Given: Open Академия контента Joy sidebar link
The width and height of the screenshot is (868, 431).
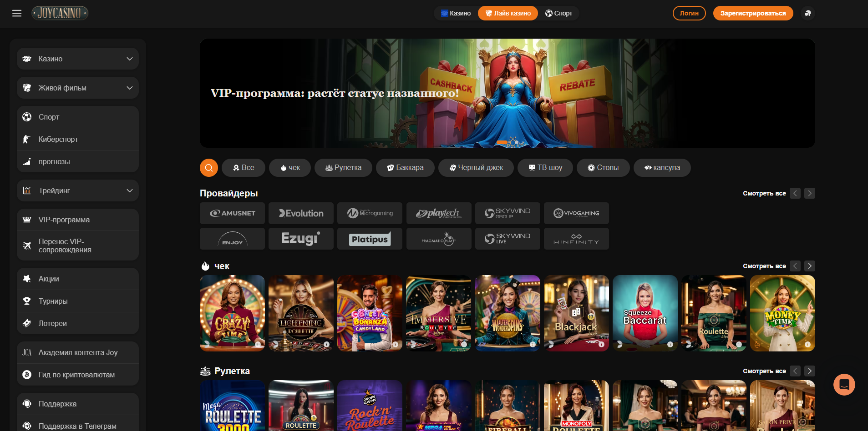Looking at the screenshot, I should coord(78,352).
